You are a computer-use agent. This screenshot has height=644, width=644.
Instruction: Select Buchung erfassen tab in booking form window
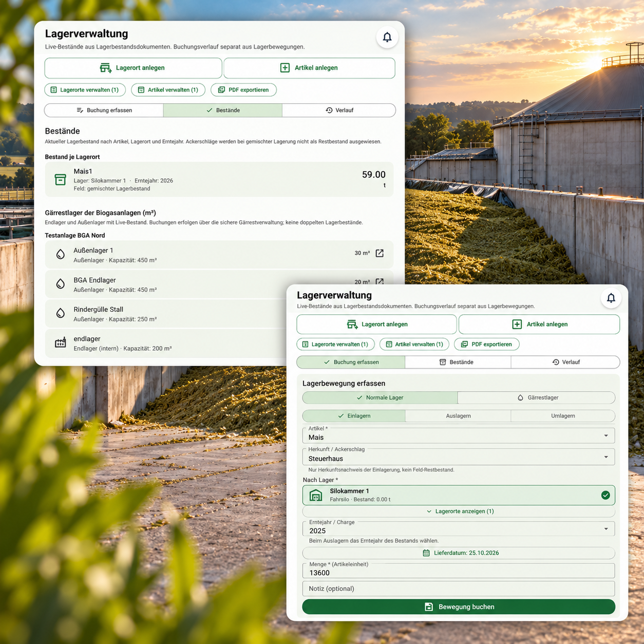pos(351,362)
